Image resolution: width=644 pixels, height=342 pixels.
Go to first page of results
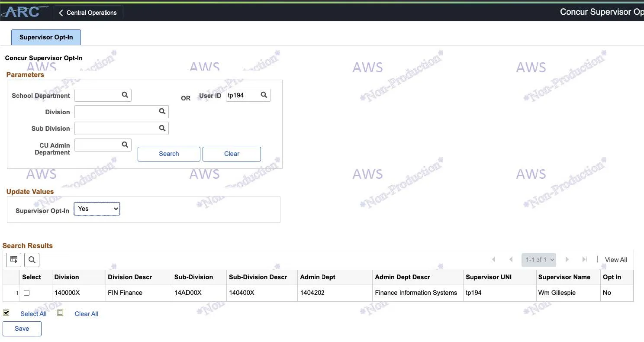coord(493,259)
